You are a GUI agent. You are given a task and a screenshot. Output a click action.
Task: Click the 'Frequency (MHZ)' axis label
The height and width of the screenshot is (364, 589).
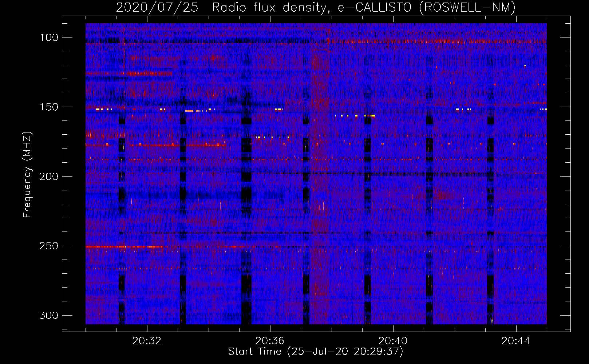click(27, 174)
